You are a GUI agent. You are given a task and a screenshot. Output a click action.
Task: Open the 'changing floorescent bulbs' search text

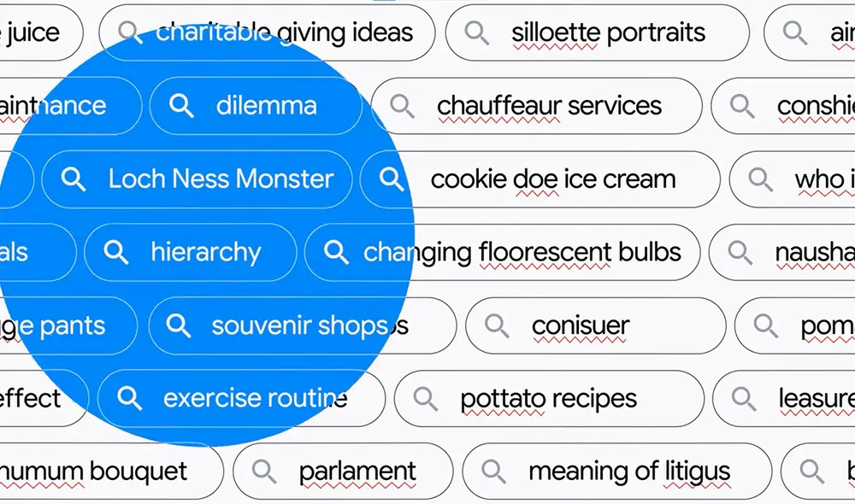(522, 252)
